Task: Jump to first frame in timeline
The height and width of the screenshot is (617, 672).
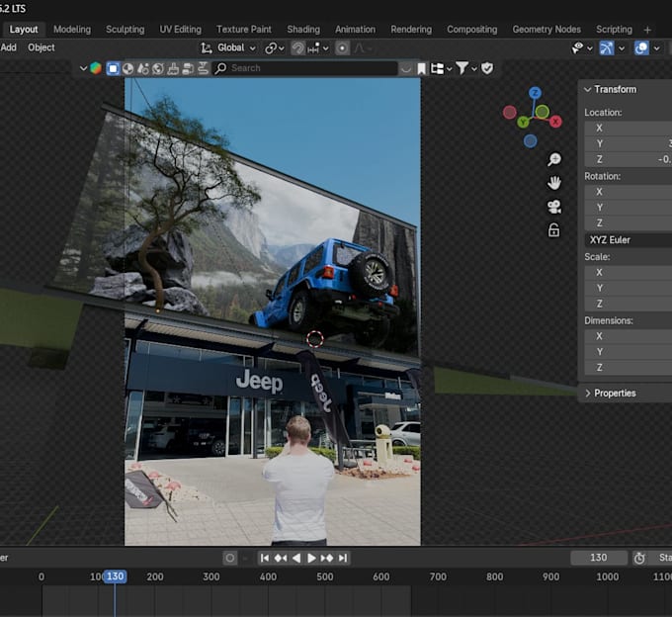Action: 265,558
